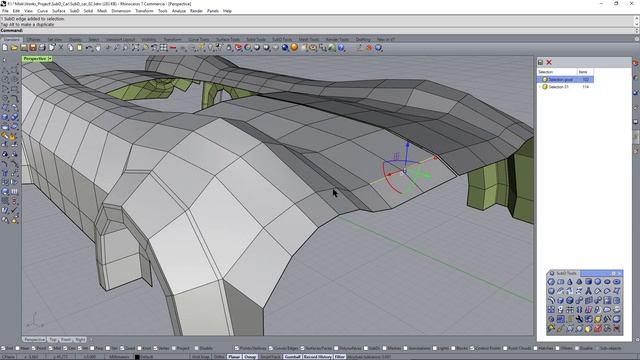The width and height of the screenshot is (640, 360).
Task: Open the Analyze menu
Action: click(x=178, y=11)
